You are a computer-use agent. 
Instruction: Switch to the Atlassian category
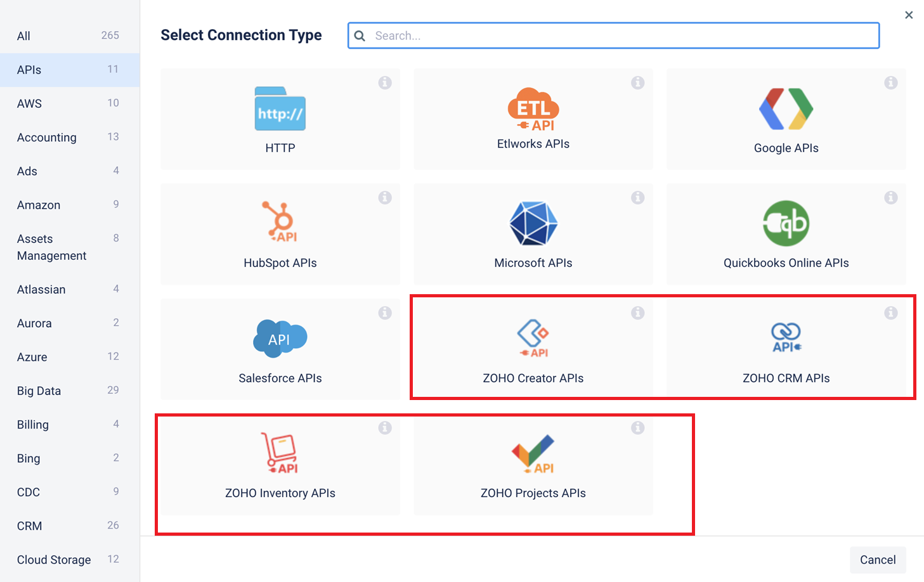pos(70,289)
